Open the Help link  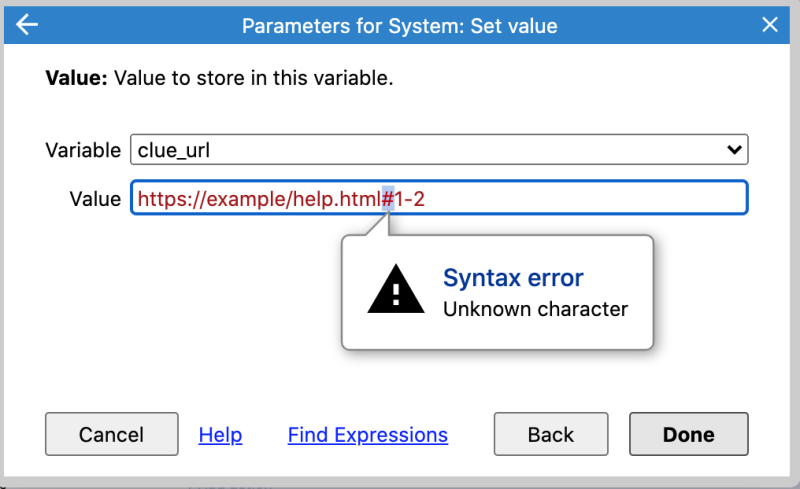[220, 435]
